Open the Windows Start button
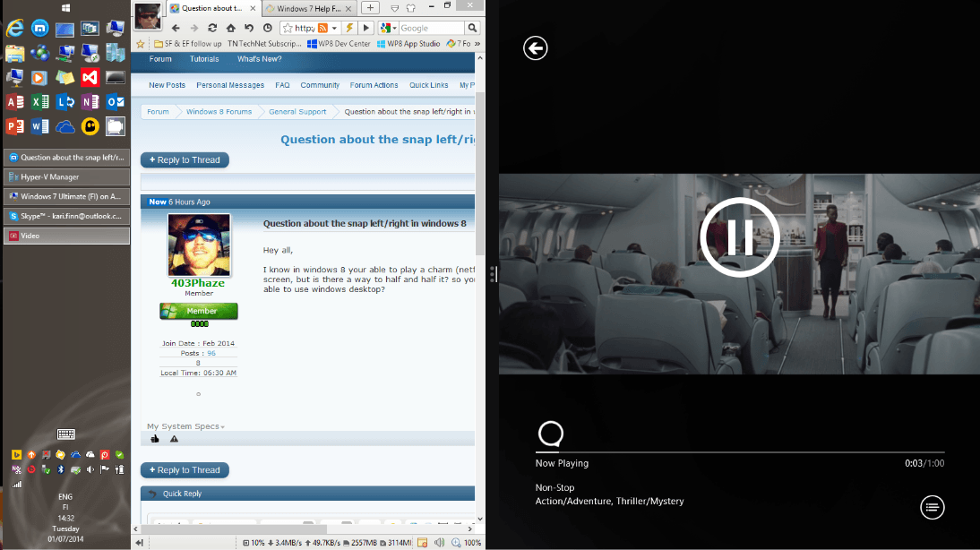This screenshot has width=980, height=550. coord(65,8)
